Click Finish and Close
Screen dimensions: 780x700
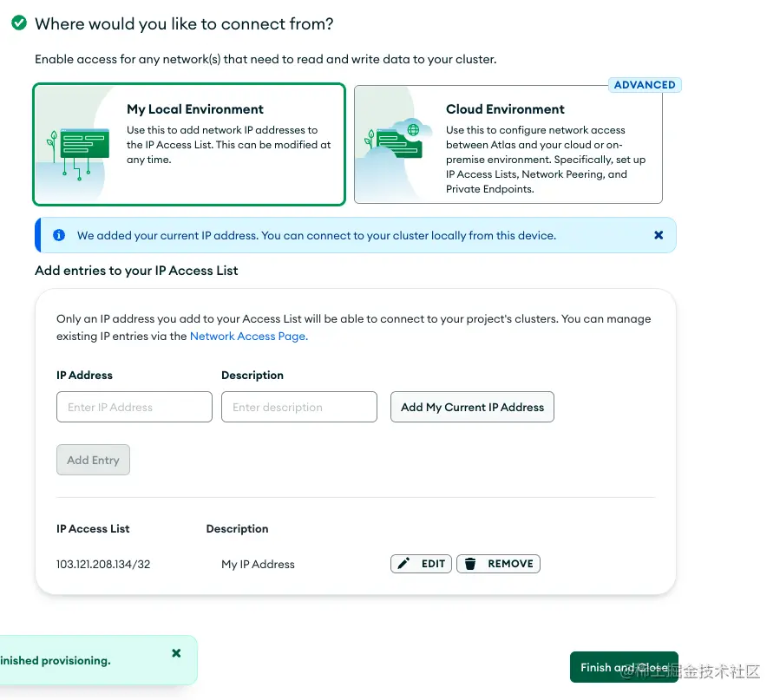[624, 667]
